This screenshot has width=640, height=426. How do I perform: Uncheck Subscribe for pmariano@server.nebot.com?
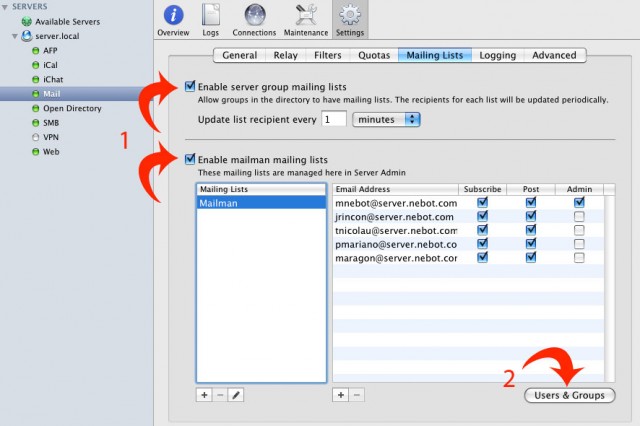pos(482,244)
